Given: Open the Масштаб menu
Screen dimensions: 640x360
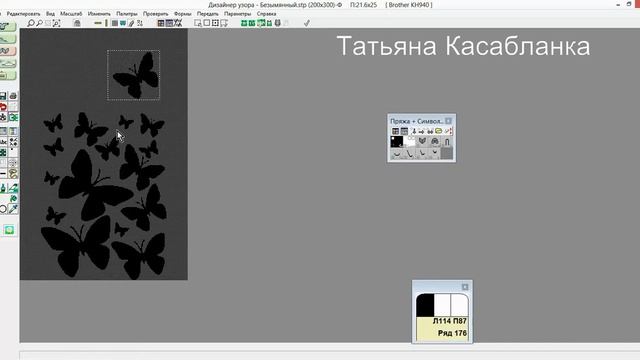Looking at the screenshot, I should (71, 14).
